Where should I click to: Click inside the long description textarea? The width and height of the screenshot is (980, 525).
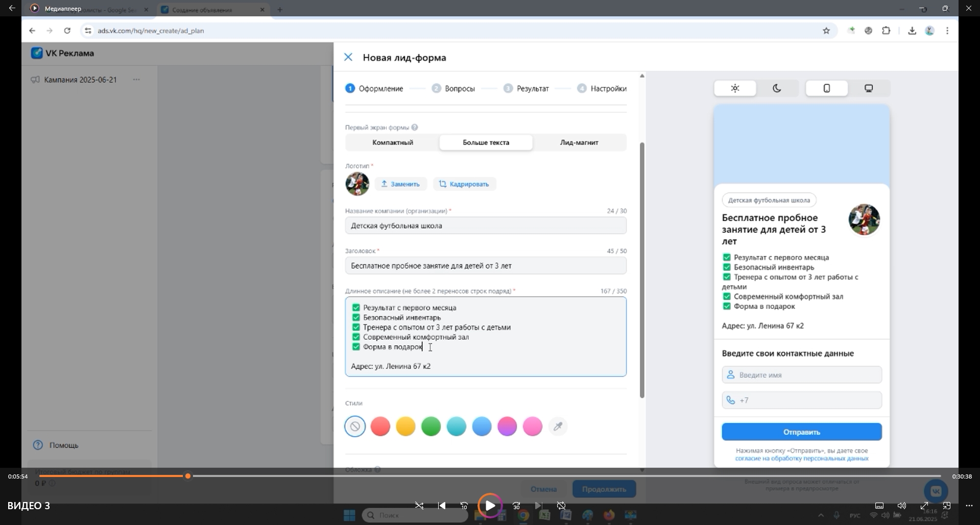(486, 337)
